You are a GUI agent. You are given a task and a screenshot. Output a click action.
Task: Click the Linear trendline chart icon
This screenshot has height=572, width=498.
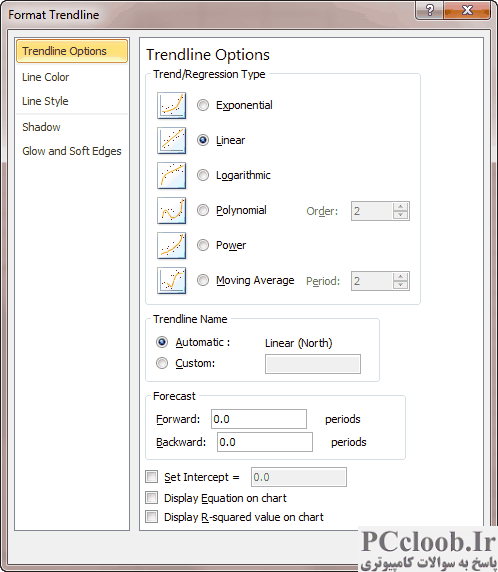pyautogui.click(x=171, y=140)
